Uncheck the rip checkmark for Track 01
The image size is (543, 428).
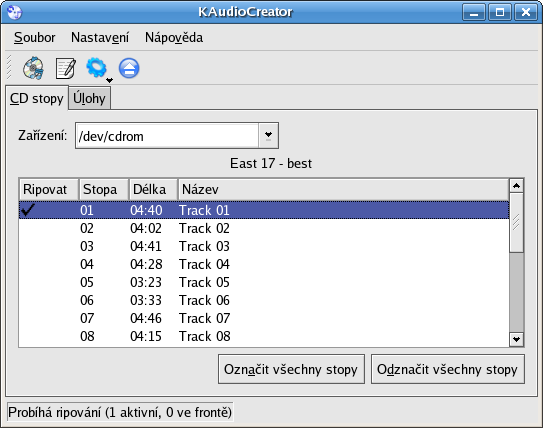28,210
